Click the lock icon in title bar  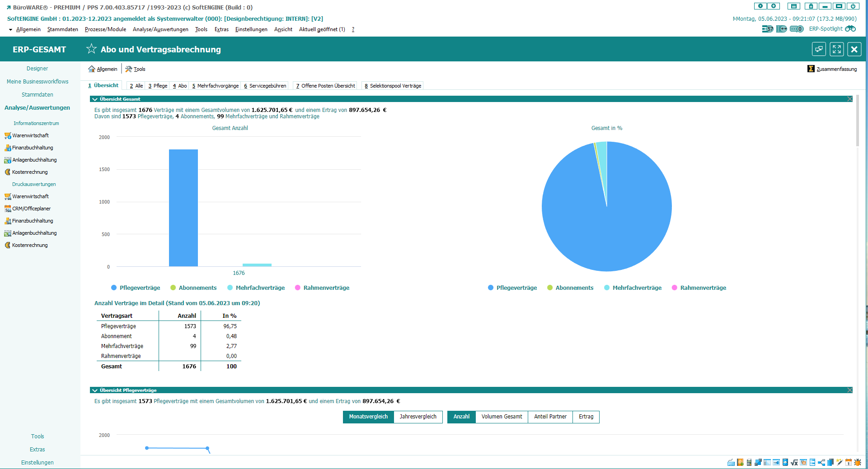click(811, 6)
